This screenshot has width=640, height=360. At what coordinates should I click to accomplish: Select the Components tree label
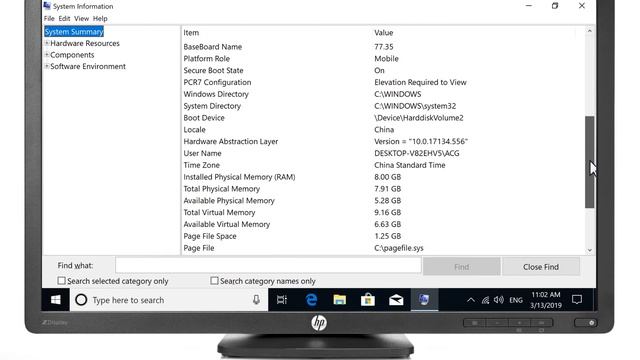(x=72, y=55)
